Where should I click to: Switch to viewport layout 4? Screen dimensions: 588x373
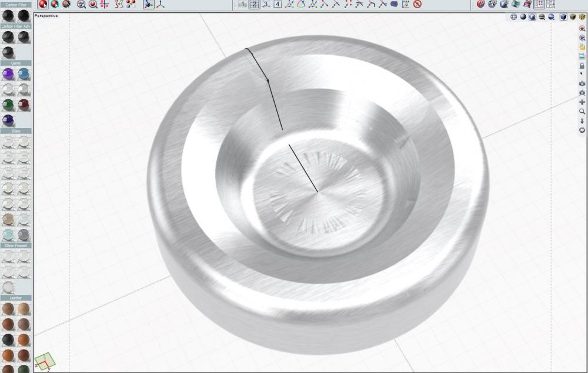click(x=278, y=4)
